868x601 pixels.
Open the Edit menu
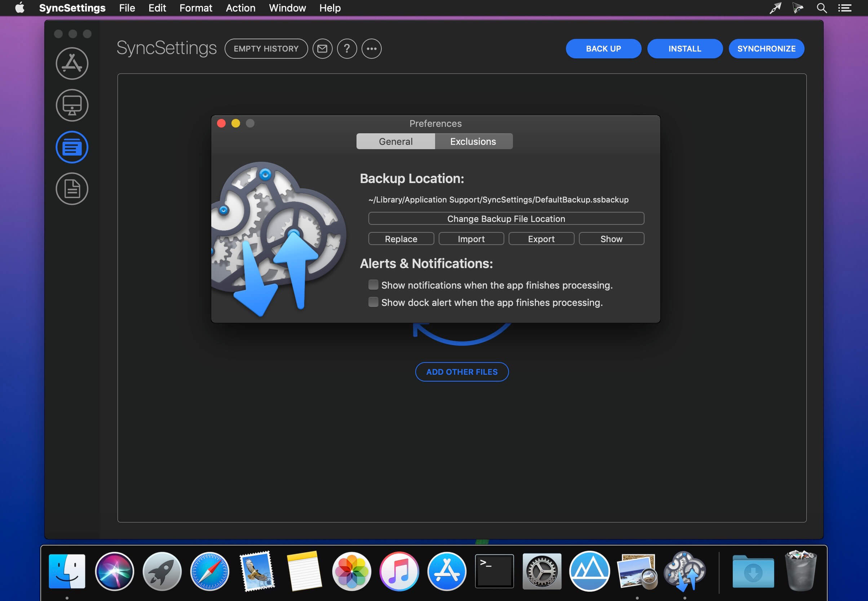coord(157,8)
